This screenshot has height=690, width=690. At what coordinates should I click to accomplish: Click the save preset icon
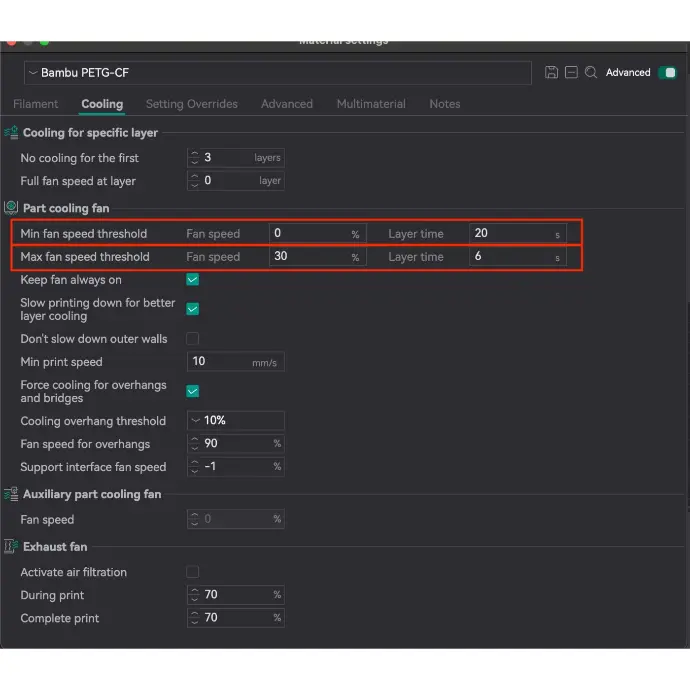[551, 73]
